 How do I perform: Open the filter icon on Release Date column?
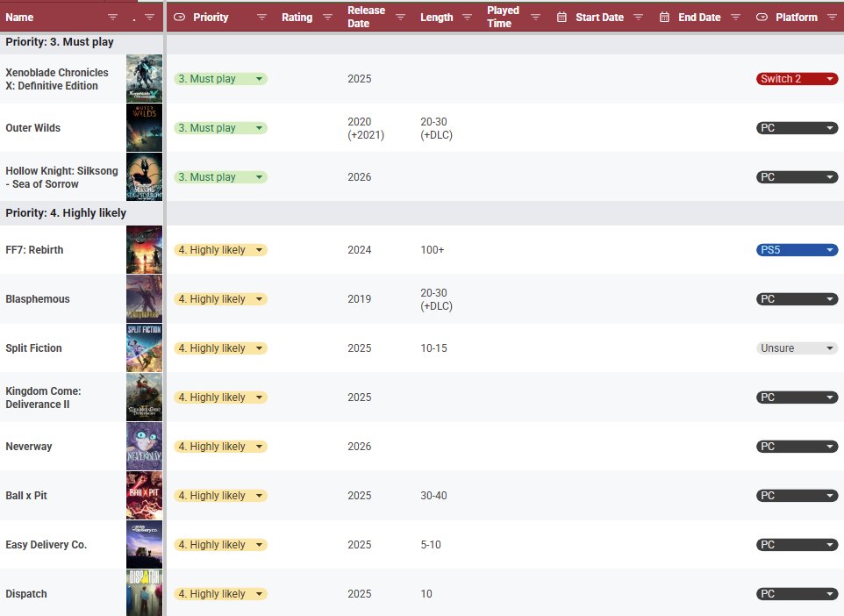pos(400,18)
